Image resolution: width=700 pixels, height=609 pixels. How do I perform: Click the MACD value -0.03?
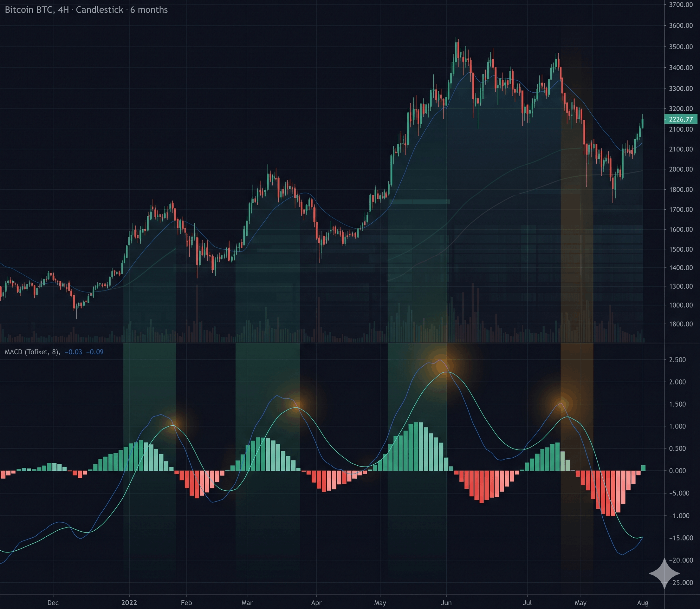73,352
